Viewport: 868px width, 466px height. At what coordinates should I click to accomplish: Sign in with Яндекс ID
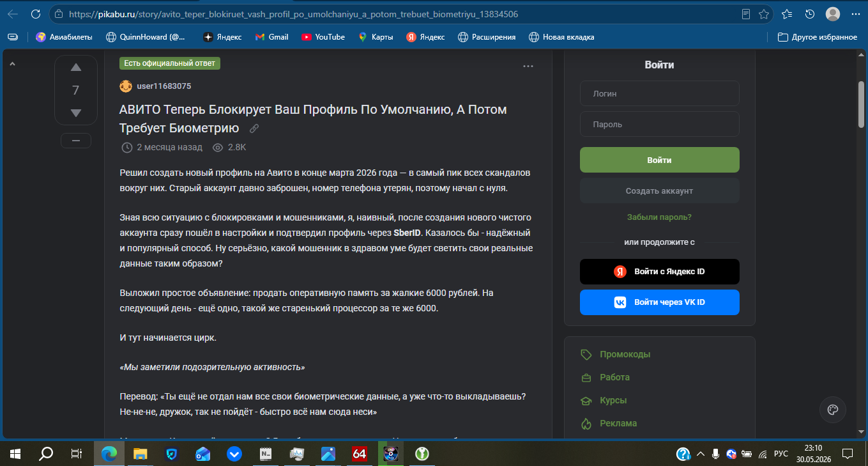[659, 272]
